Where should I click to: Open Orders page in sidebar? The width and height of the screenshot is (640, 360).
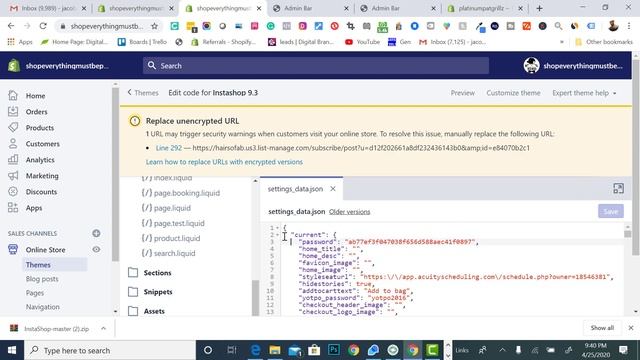click(x=36, y=111)
